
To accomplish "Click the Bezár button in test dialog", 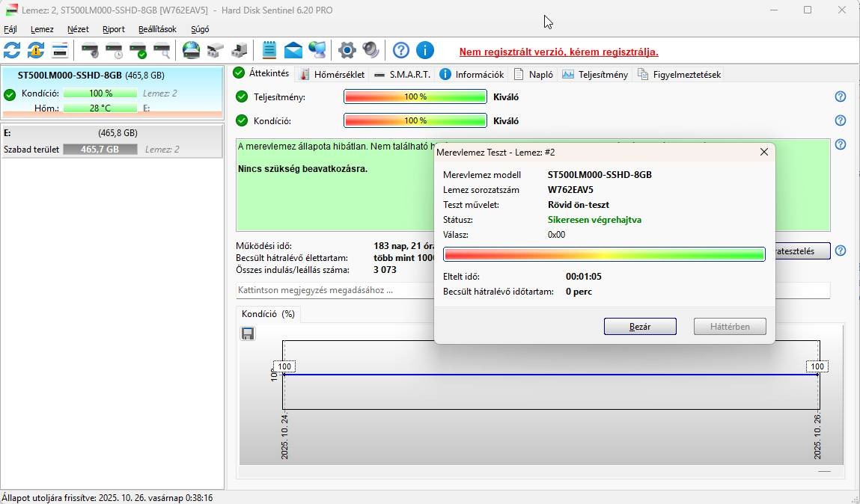I will (x=640, y=327).
